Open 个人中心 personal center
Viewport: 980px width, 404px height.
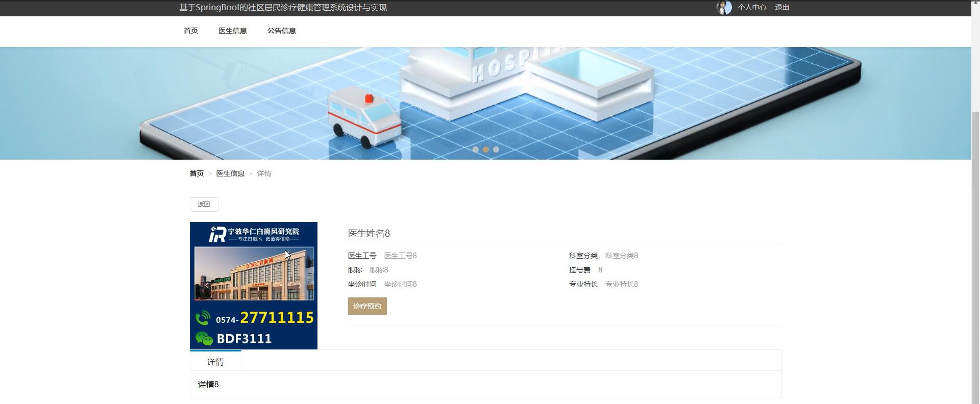pos(752,7)
